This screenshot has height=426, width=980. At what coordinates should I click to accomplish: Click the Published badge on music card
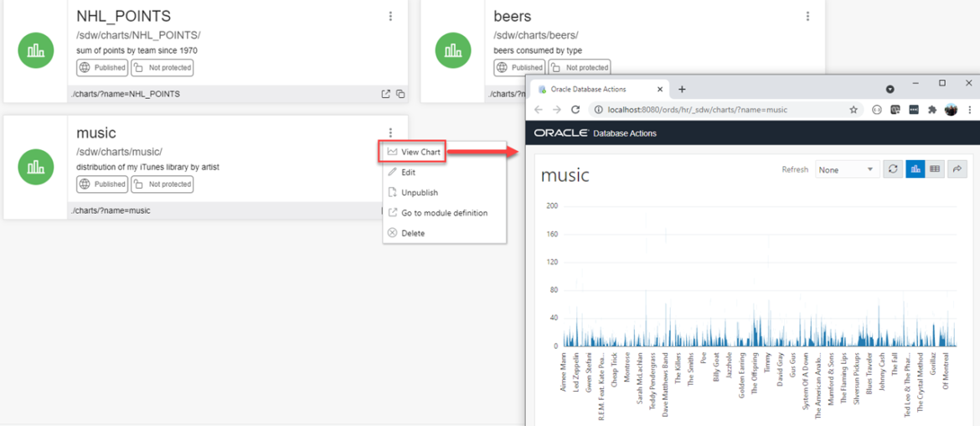click(102, 184)
